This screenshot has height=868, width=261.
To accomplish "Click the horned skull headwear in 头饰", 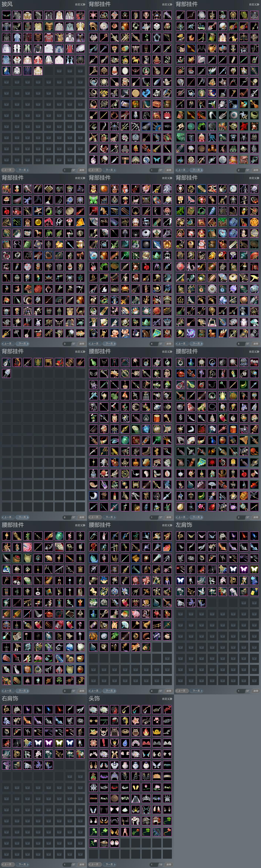I will point(104,731).
